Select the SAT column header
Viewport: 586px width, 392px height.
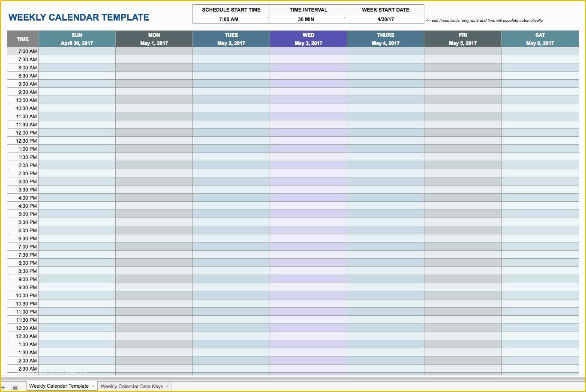click(540, 35)
